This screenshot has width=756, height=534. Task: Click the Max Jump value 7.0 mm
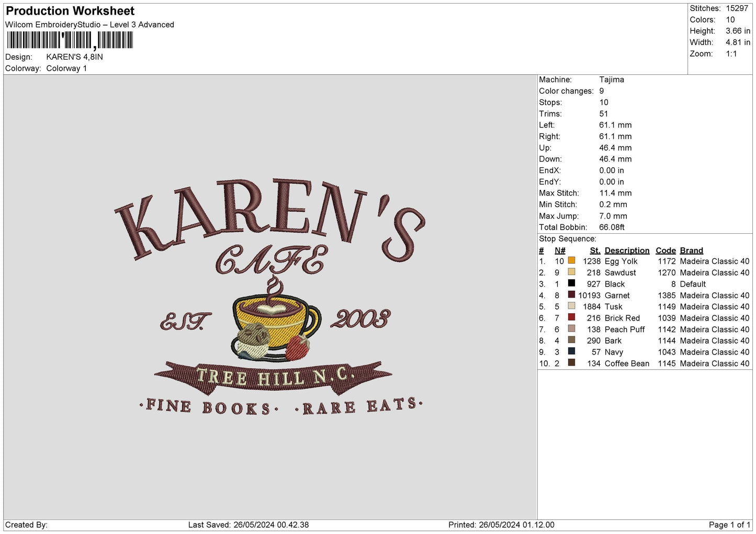click(613, 216)
